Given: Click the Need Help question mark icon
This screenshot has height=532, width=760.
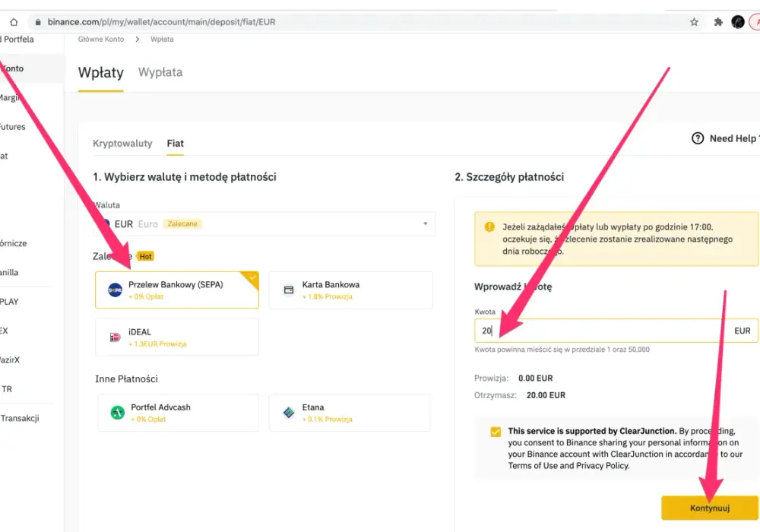Looking at the screenshot, I should click(698, 138).
